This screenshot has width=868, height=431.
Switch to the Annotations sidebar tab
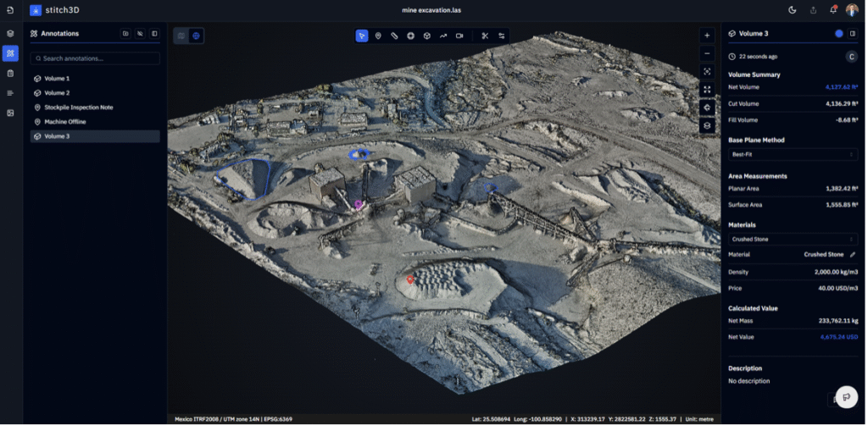10,53
